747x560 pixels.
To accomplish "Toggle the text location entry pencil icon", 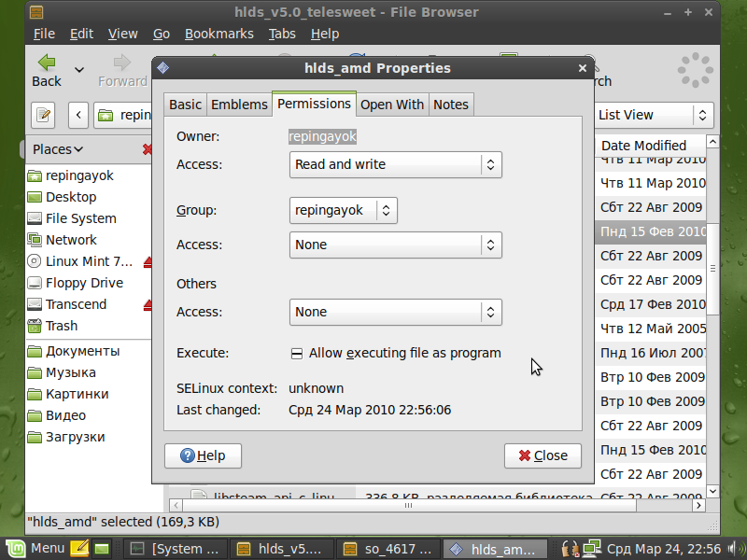I will (x=43, y=115).
